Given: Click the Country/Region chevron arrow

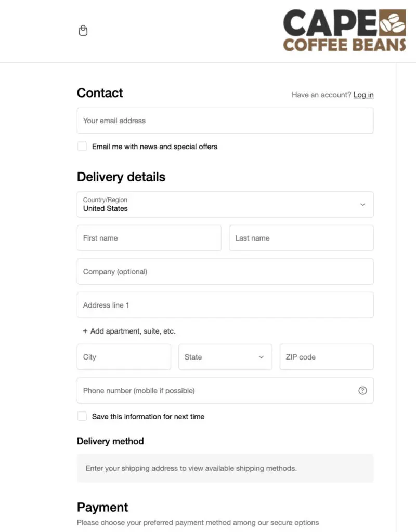Looking at the screenshot, I should 362,204.
